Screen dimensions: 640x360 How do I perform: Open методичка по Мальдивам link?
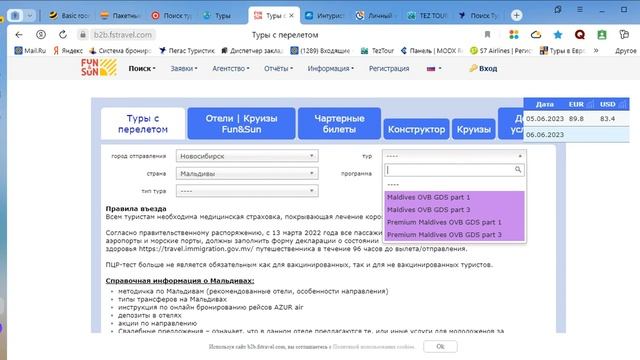click(x=253, y=291)
